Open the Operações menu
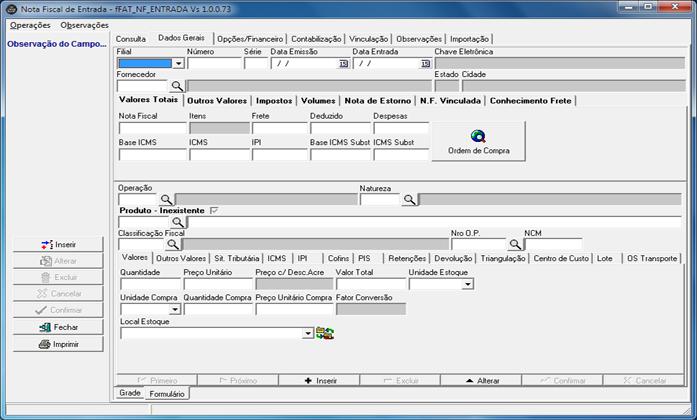697x420 pixels. coord(30,25)
